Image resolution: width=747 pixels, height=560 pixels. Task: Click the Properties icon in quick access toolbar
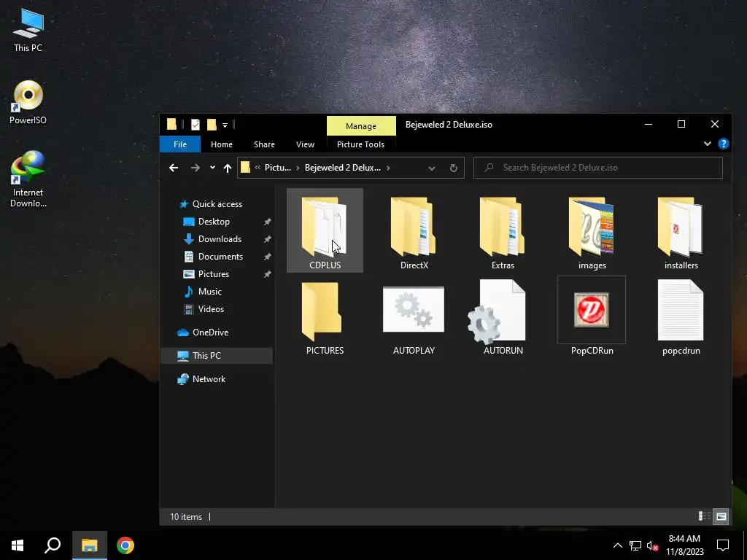tap(196, 125)
